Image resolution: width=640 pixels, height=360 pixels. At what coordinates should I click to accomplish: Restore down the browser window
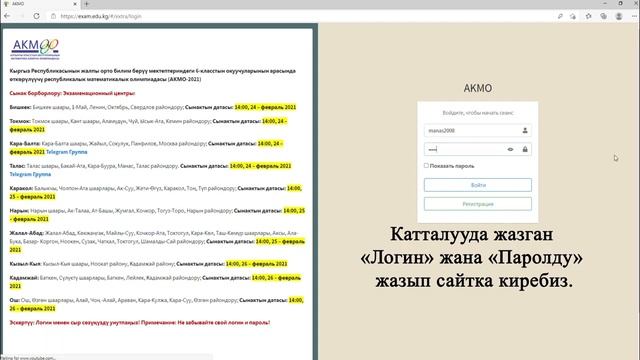click(620, 3)
